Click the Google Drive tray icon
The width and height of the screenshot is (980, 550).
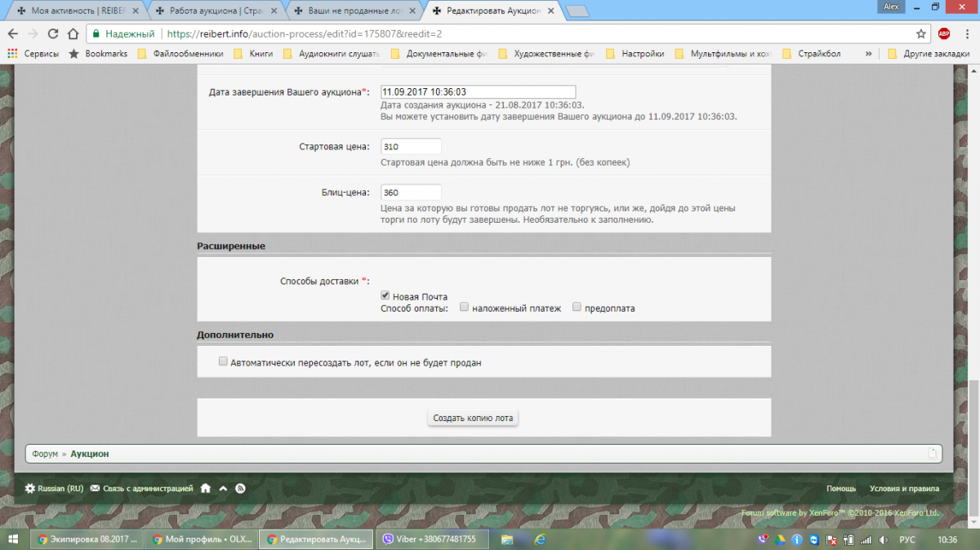780,539
